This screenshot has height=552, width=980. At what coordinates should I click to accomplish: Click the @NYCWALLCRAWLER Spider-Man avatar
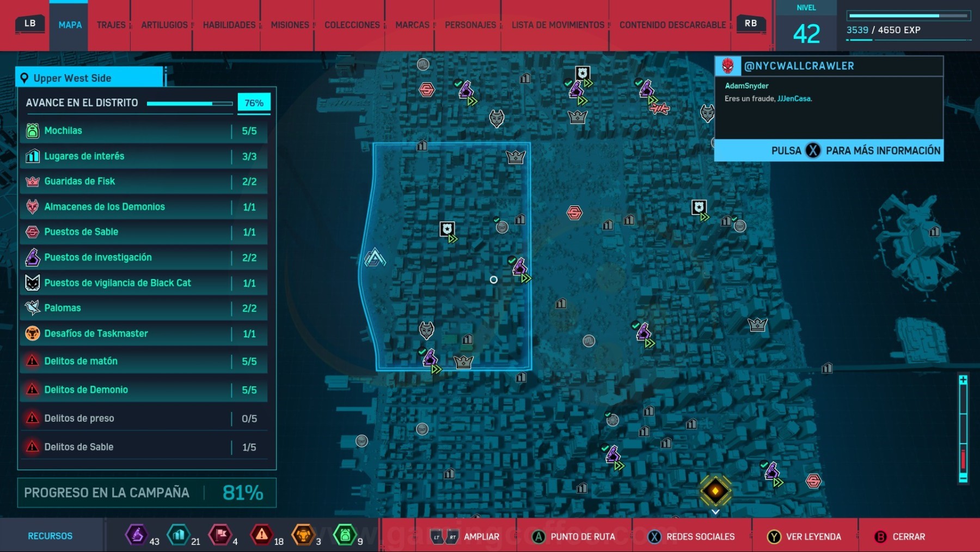tap(728, 66)
